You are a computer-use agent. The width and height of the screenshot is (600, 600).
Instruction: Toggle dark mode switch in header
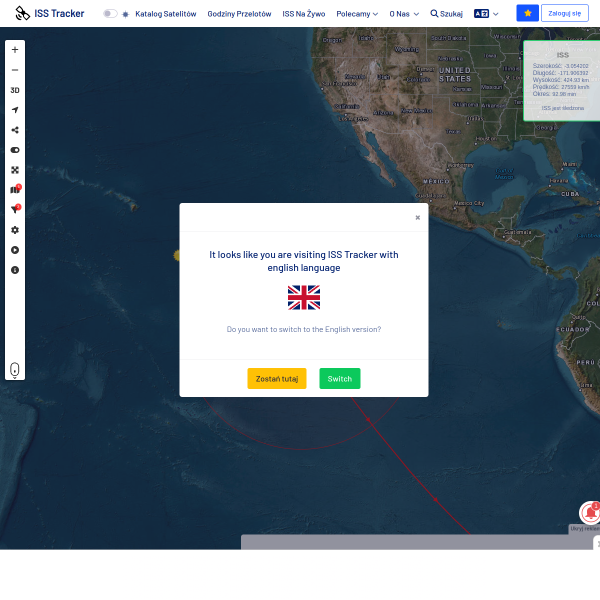110,14
